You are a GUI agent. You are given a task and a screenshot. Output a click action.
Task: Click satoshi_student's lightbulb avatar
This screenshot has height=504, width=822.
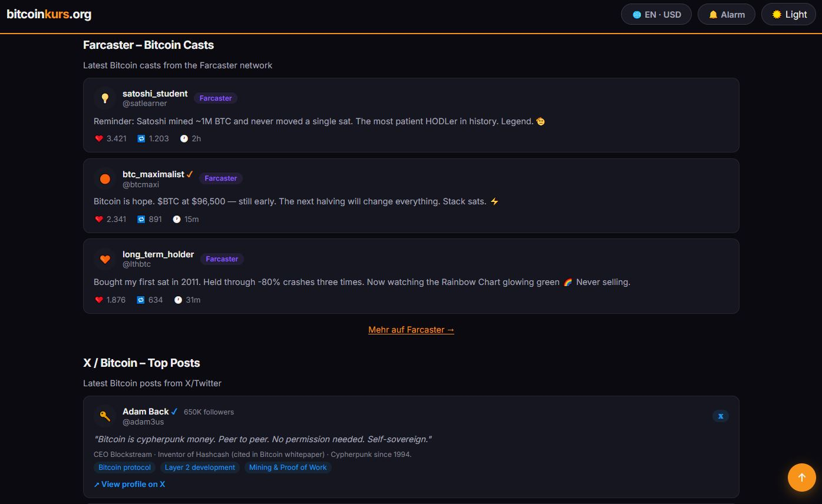coord(105,98)
